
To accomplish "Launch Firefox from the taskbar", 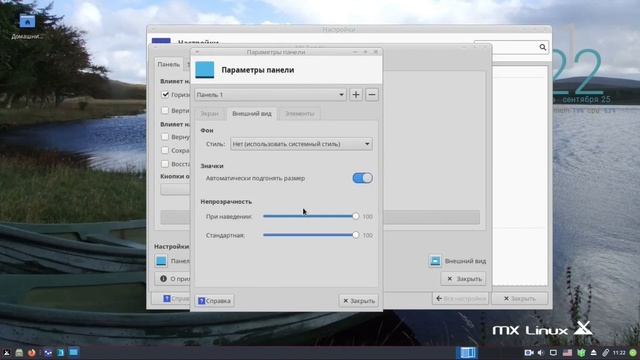I will (x=32, y=353).
